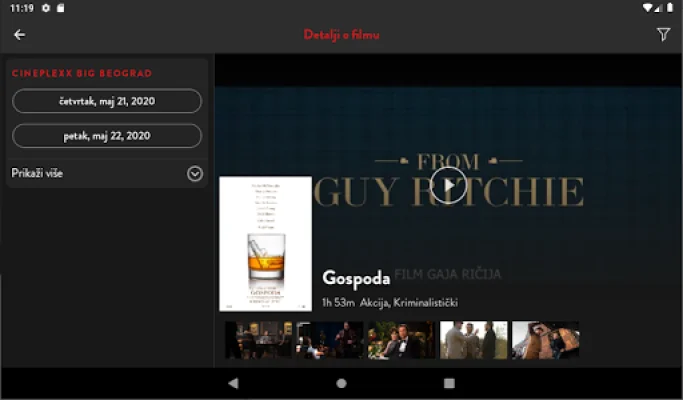This screenshot has height=400, width=683.
Task: Open recent apps square button
Action: click(449, 383)
